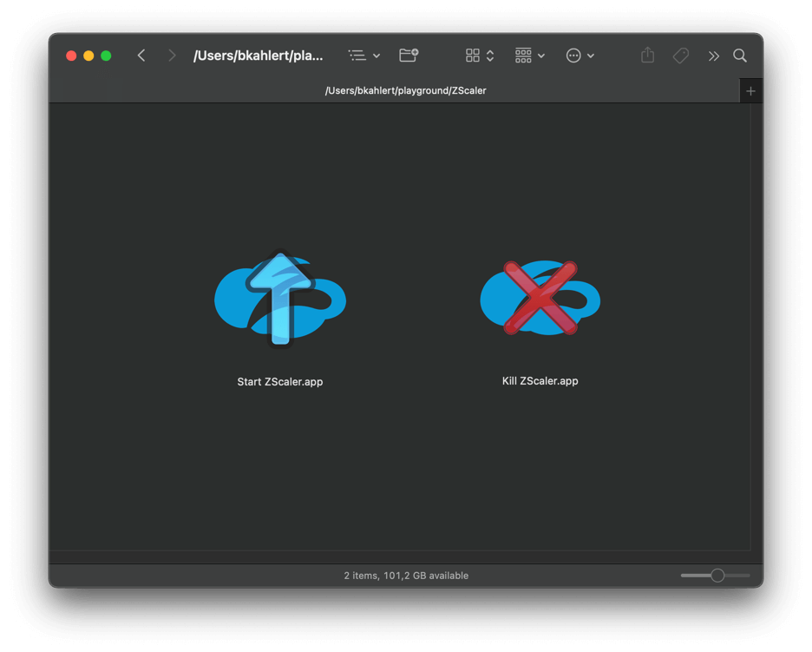Expand the group-by dropdown chevron
Viewport: 812px width, 652px height.
coord(541,56)
